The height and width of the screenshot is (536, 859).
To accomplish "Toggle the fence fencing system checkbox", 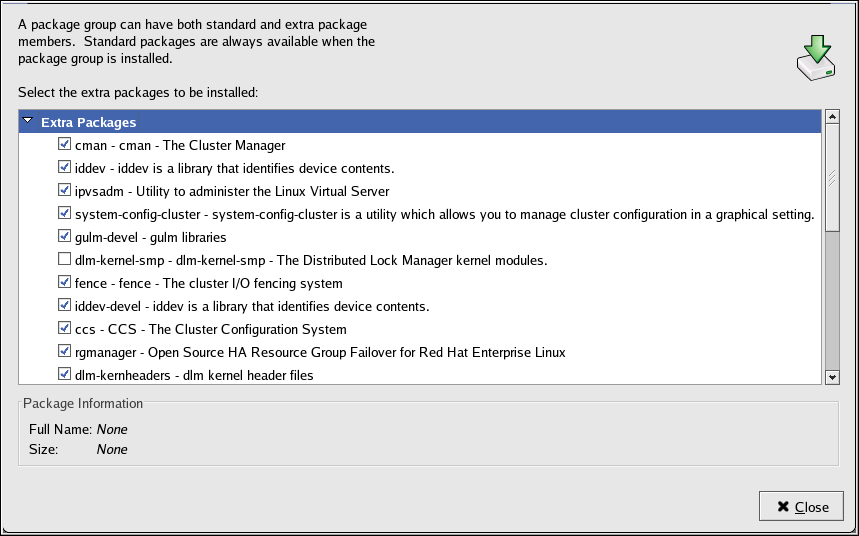I will 65,283.
